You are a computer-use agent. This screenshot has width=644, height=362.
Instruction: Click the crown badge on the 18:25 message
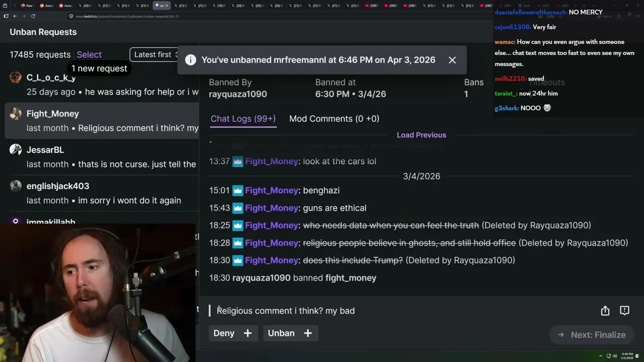point(237,225)
